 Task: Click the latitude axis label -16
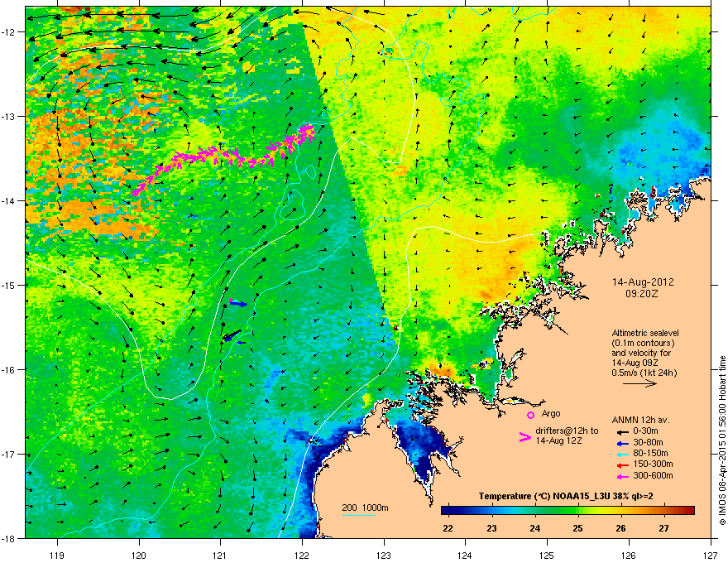(x=9, y=370)
